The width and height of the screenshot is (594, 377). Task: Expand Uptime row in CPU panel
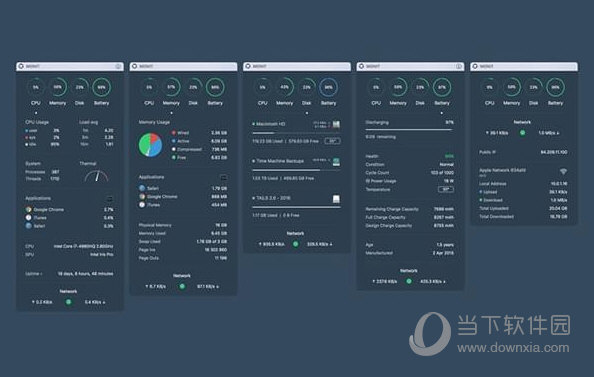pos(69,274)
